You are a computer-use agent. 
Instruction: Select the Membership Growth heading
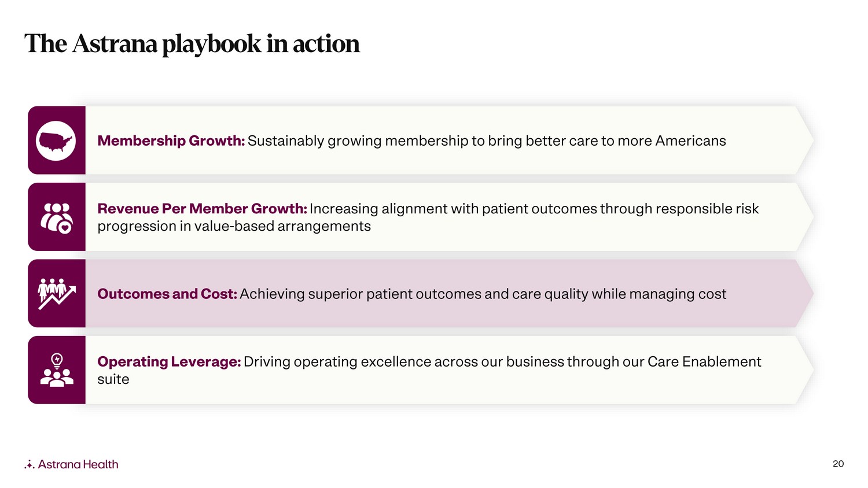point(171,141)
